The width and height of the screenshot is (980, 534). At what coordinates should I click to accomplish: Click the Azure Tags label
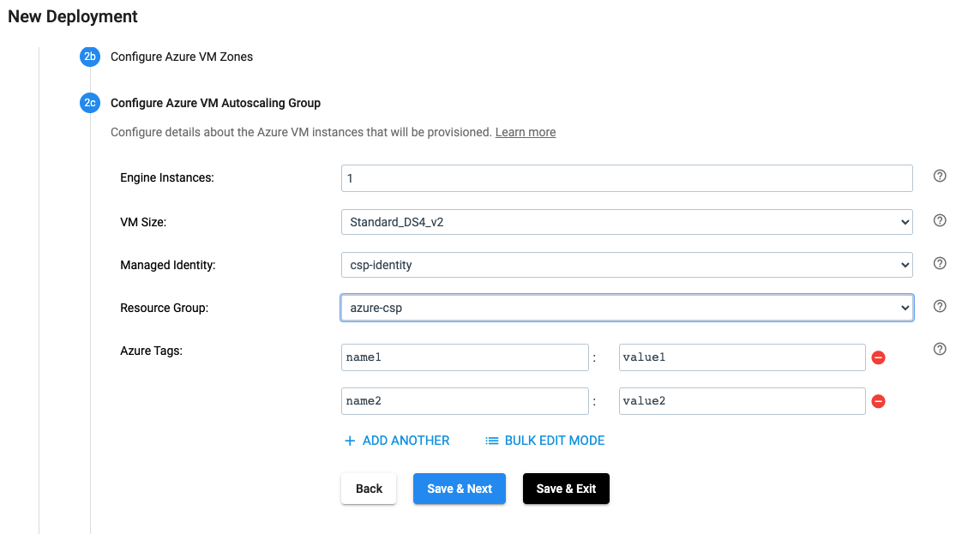click(151, 351)
